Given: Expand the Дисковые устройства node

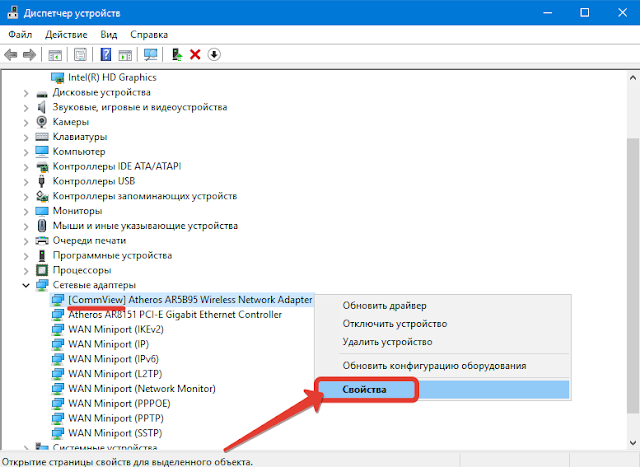Looking at the screenshot, I should pyautogui.click(x=26, y=93).
